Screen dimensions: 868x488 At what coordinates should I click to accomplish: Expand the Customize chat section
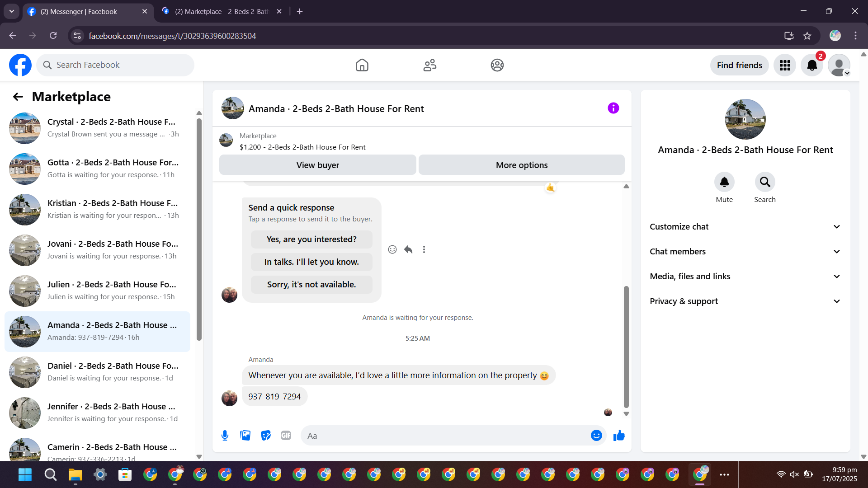tap(745, 227)
